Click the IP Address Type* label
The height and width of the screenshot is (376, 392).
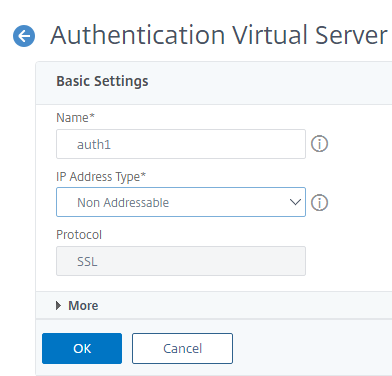pyautogui.click(x=101, y=177)
